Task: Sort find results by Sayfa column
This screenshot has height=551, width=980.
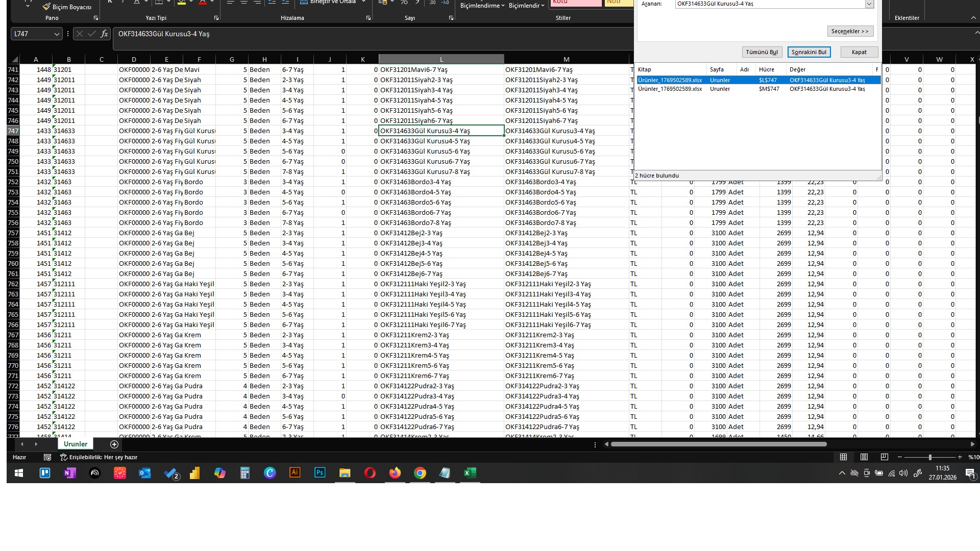Action: pos(721,69)
